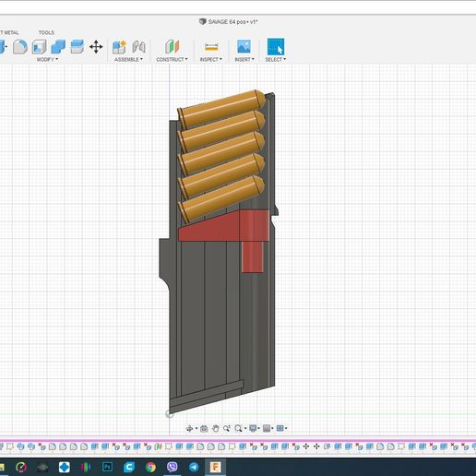Click the Fusion 360 taskbar icon
The width and height of the screenshot is (476, 476).
pos(216,467)
